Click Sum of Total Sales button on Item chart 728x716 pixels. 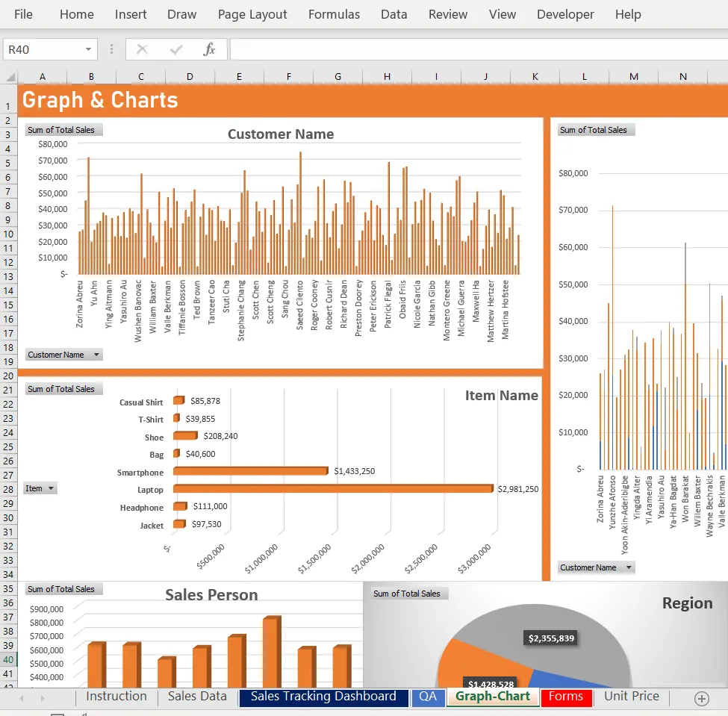(61, 389)
